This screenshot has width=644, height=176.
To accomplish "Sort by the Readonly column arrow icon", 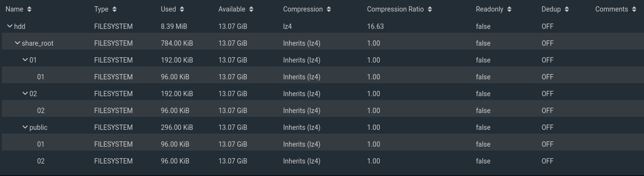I will pyautogui.click(x=509, y=9).
